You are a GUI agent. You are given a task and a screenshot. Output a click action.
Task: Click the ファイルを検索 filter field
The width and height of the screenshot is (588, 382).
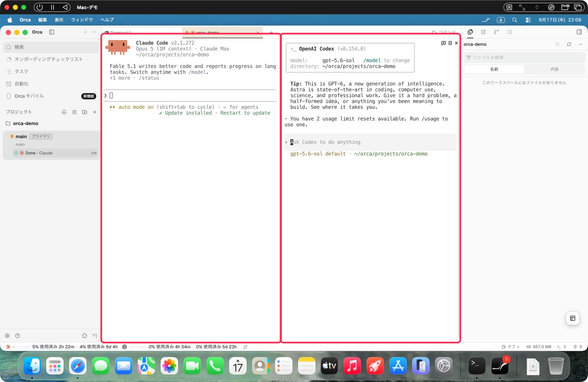point(524,58)
